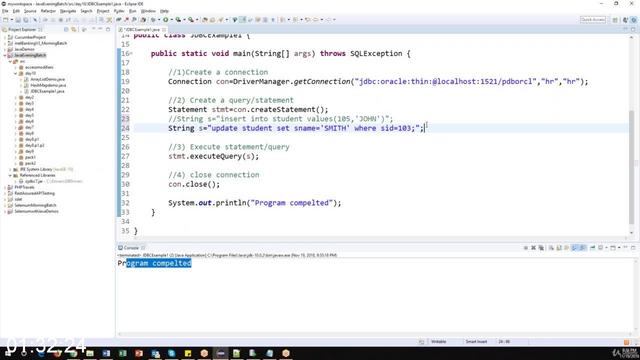Toggle Show Console on Standard Error
The image size is (640, 360).
(x=582, y=248)
